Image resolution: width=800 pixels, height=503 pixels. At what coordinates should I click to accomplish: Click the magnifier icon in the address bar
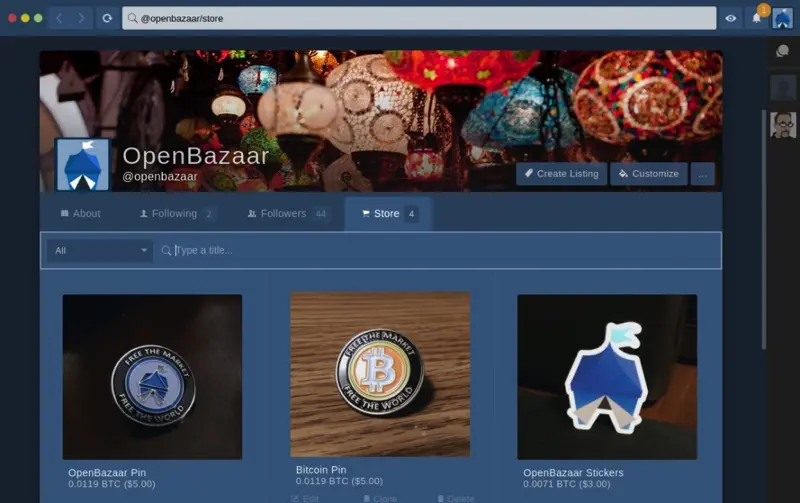click(x=133, y=18)
